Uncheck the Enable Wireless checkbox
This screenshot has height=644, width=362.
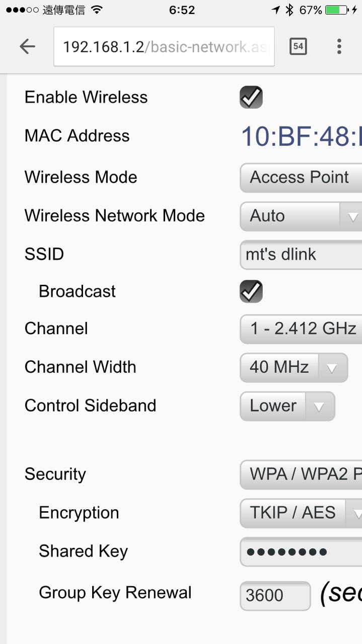pos(251,97)
